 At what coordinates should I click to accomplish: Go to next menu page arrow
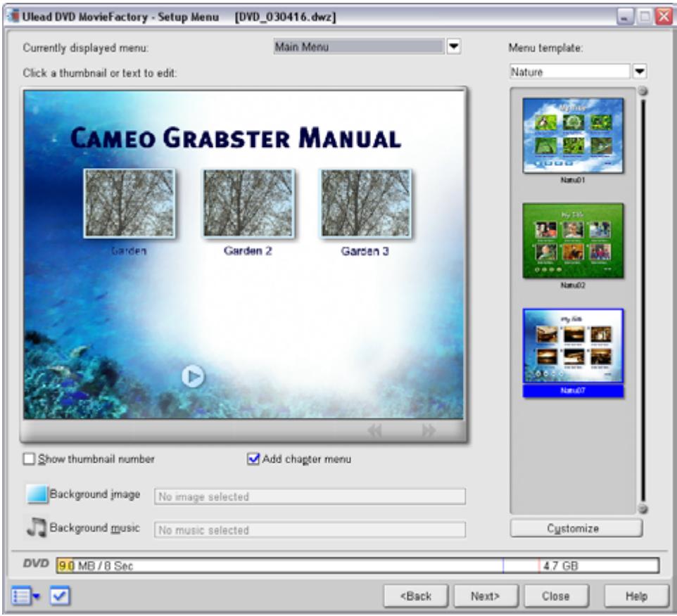coord(429,430)
